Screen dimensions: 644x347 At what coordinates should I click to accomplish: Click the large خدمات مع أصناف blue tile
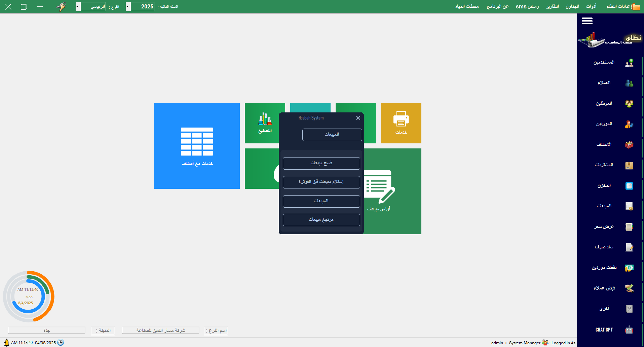[x=197, y=146]
